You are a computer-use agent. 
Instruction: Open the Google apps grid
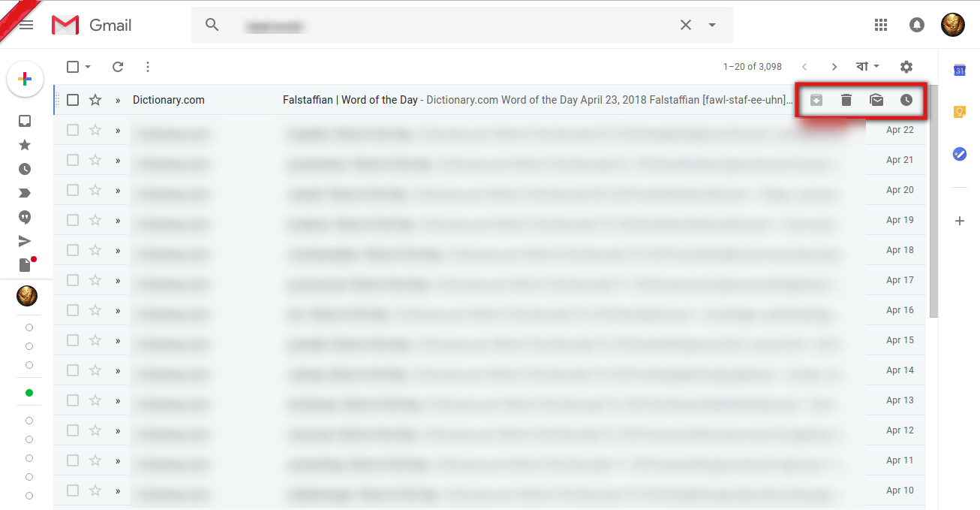[x=881, y=25]
